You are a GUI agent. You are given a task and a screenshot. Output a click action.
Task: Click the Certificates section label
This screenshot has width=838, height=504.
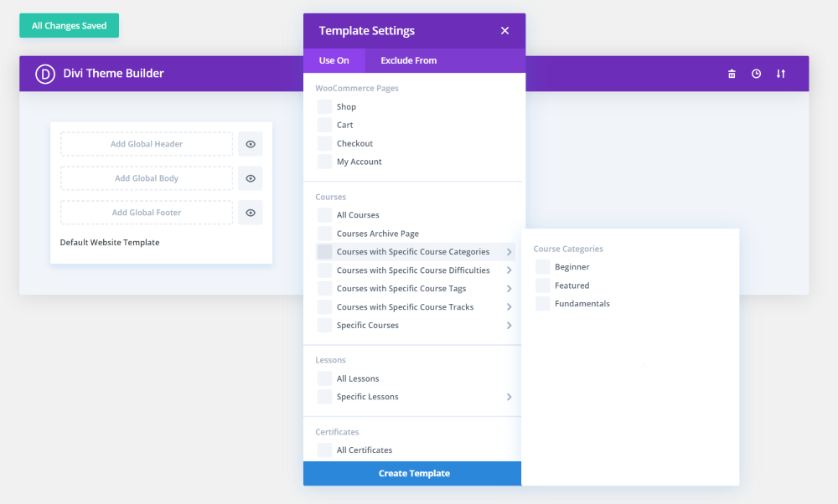coord(337,432)
